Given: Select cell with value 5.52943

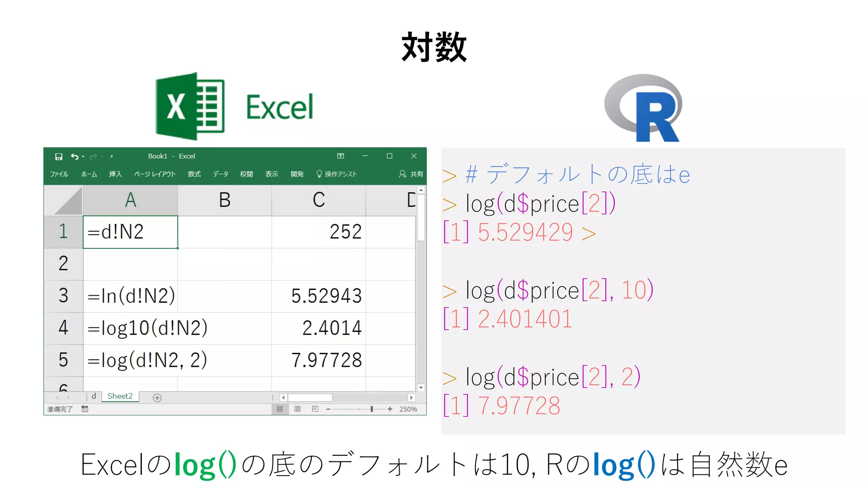Looking at the screenshot, I should coord(319,296).
